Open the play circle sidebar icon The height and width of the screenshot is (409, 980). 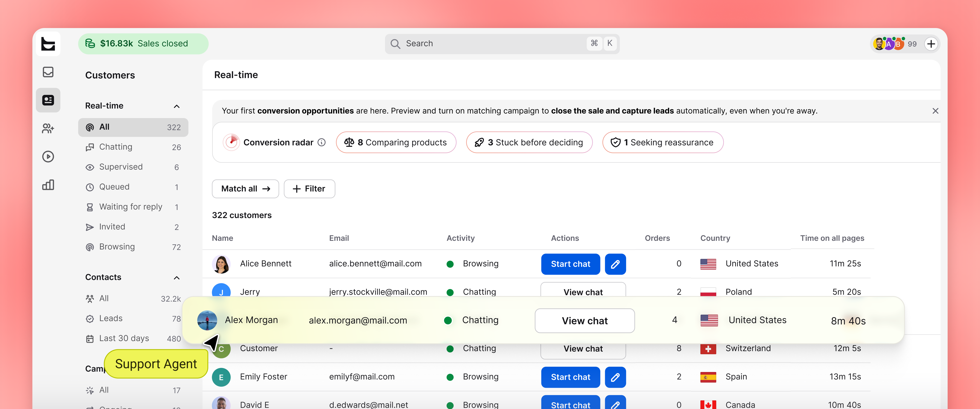click(x=48, y=157)
